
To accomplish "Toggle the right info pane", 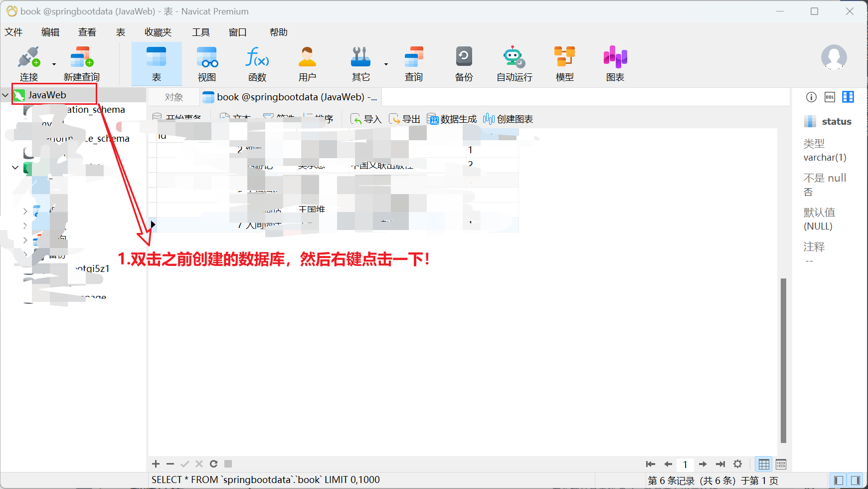I will (856, 481).
